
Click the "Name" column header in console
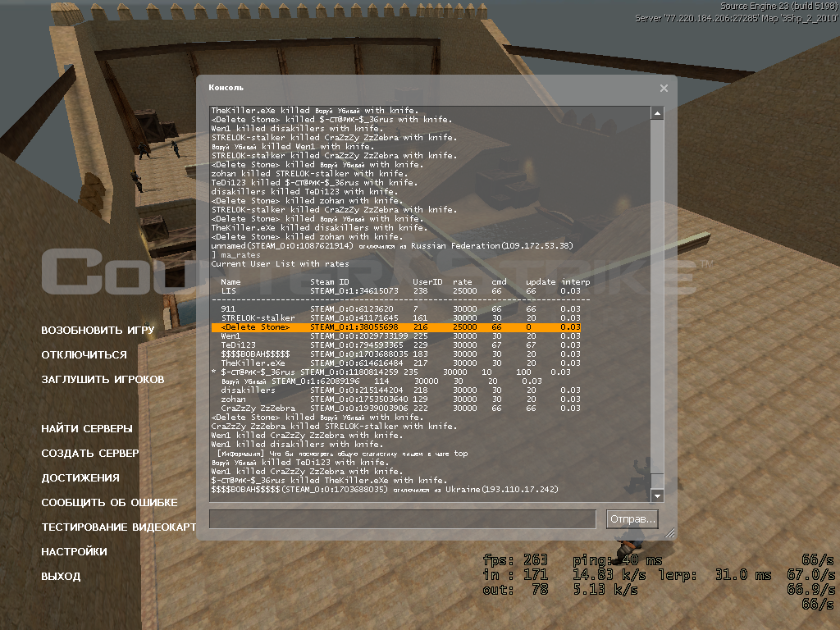point(231,282)
